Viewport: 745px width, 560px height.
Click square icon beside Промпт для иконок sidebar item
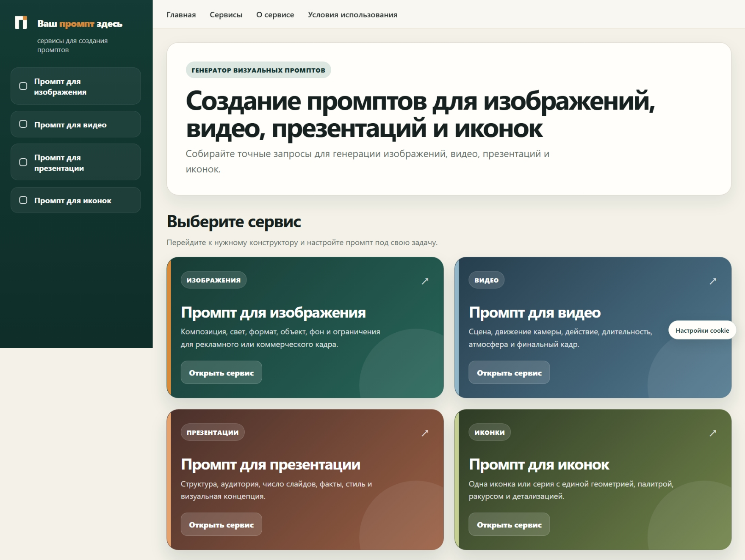[x=23, y=200]
